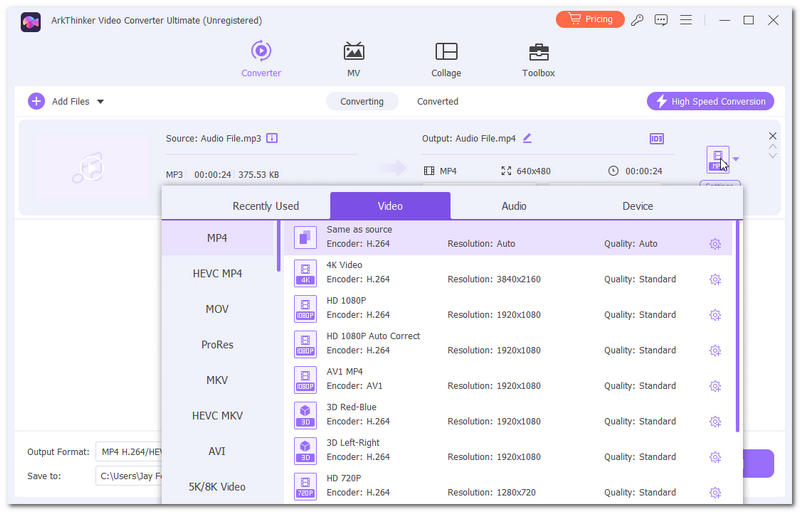Open the Recently Used tab
This screenshot has width=800, height=512.
(265, 206)
